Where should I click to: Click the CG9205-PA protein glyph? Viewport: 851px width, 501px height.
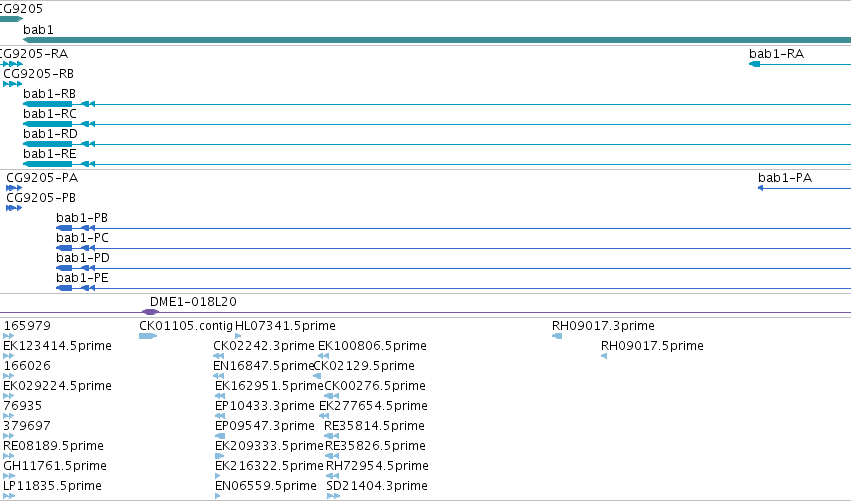pyautogui.click(x=14, y=188)
